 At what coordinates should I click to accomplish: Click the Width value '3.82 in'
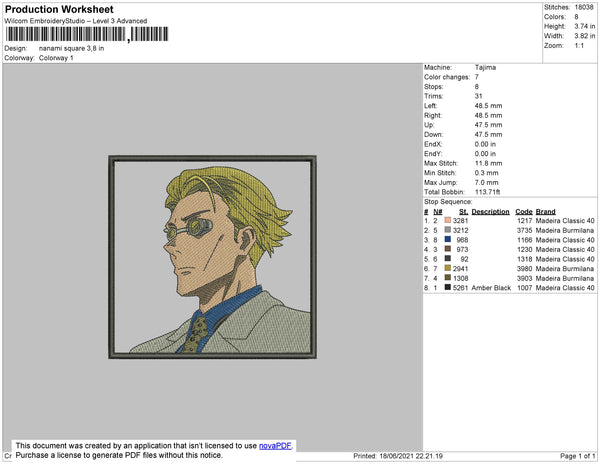[585, 36]
